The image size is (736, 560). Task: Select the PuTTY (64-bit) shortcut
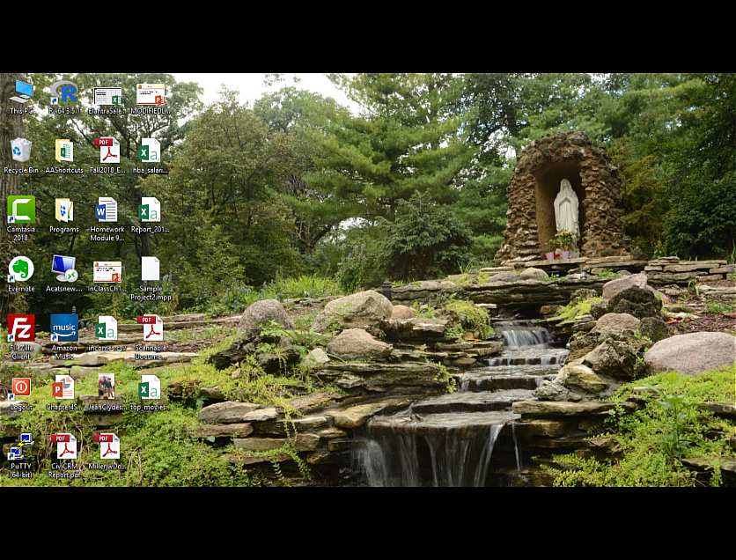tap(21, 447)
